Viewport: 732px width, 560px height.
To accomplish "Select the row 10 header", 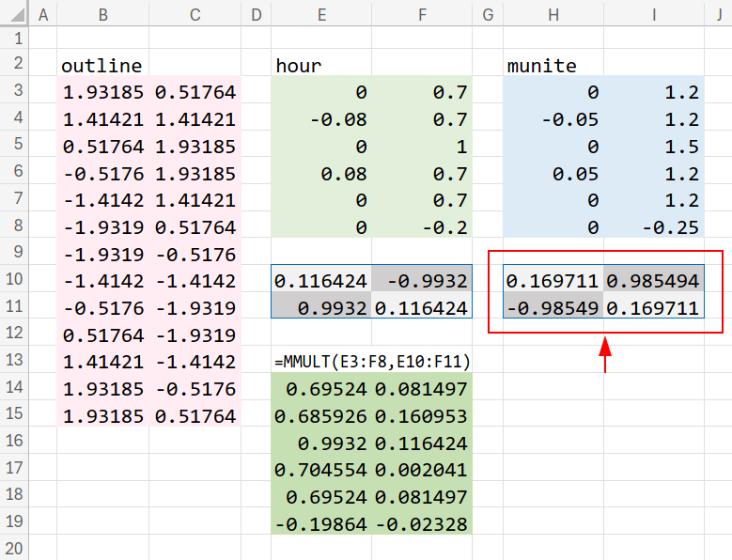I will (x=14, y=280).
